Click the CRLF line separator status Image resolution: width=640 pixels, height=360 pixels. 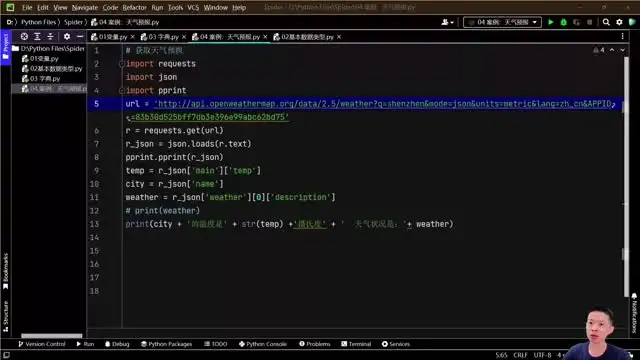[520, 355]
